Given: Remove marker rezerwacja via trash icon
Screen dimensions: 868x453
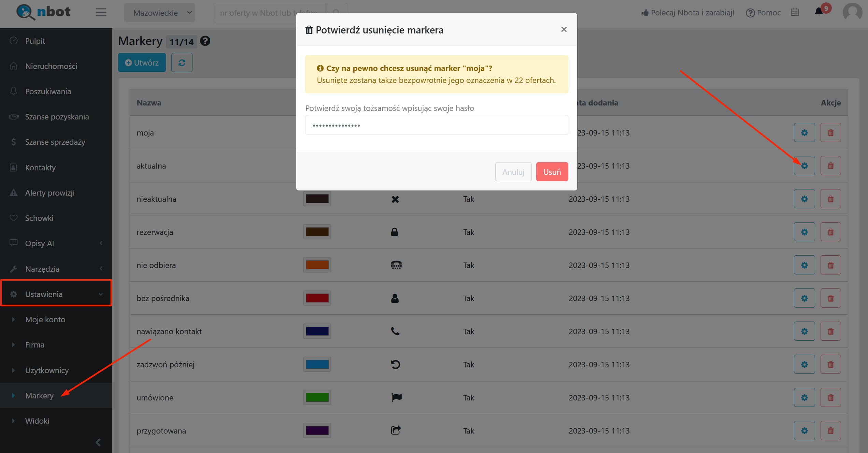Looking at the screenshot, I should click(x=830, y=232).
